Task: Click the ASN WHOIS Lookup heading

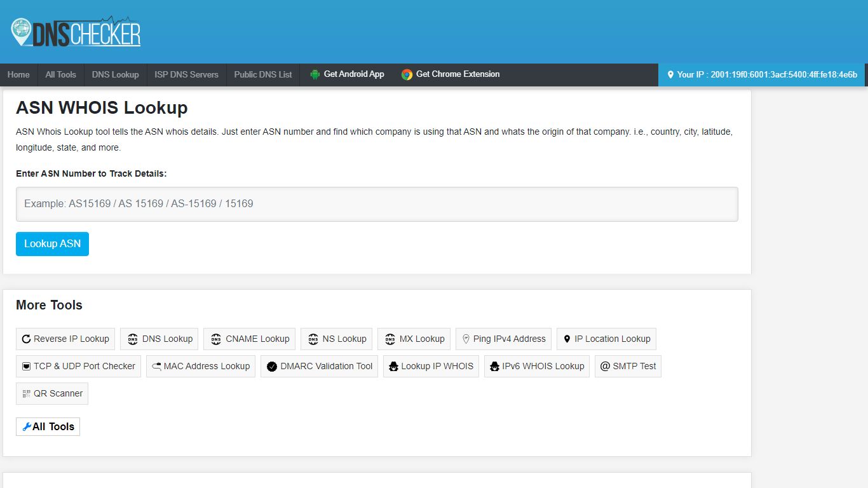Action: pyautogui.click(x=102, y=108)
